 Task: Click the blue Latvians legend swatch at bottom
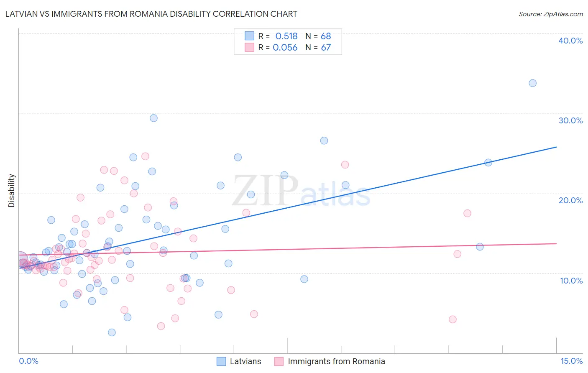click(x=221, y=361)
